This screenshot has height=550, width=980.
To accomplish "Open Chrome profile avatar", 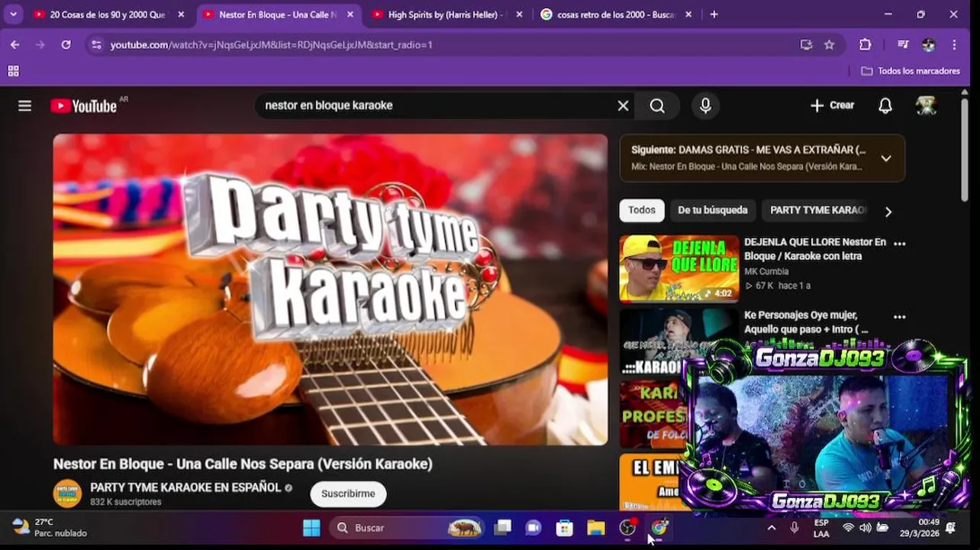I will point(928,45).
